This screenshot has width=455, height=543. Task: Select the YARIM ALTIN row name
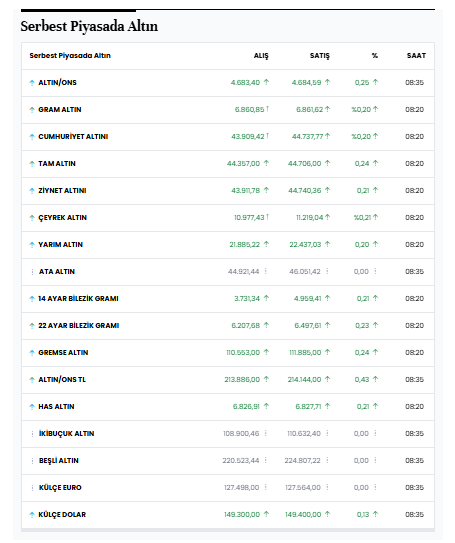[x=61, y=245]
